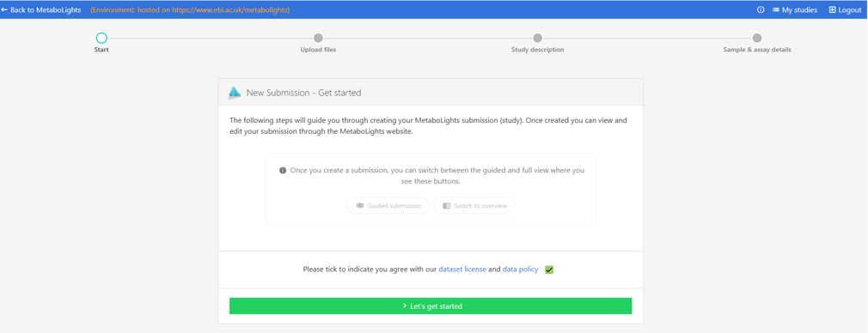Click the info circle icon in header
868x333 pixels.
(x=761, y=10)
